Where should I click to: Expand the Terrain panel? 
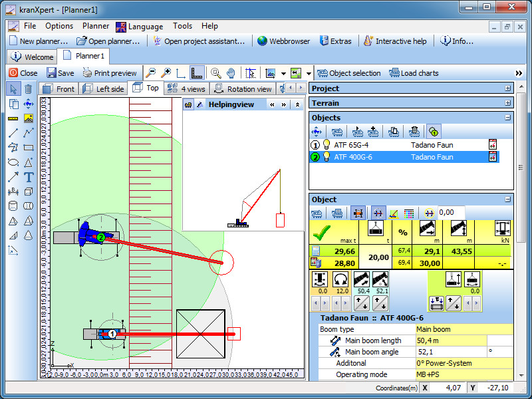(x=508, y=103)
